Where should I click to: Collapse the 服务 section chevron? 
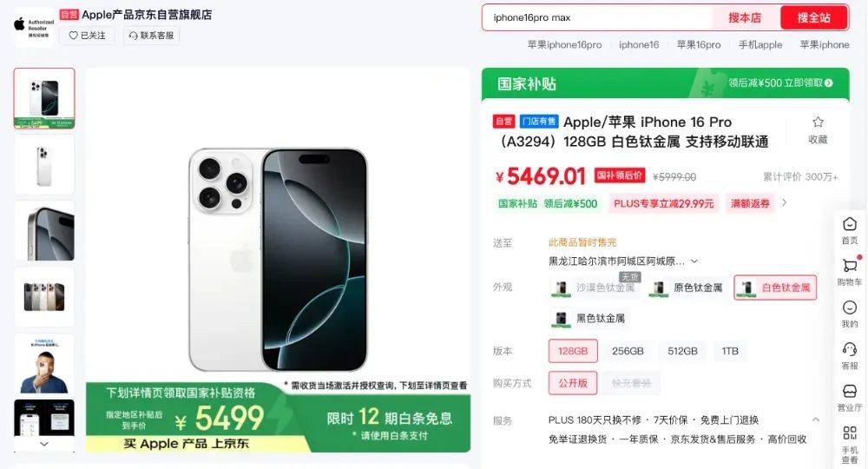pos(815,419)
